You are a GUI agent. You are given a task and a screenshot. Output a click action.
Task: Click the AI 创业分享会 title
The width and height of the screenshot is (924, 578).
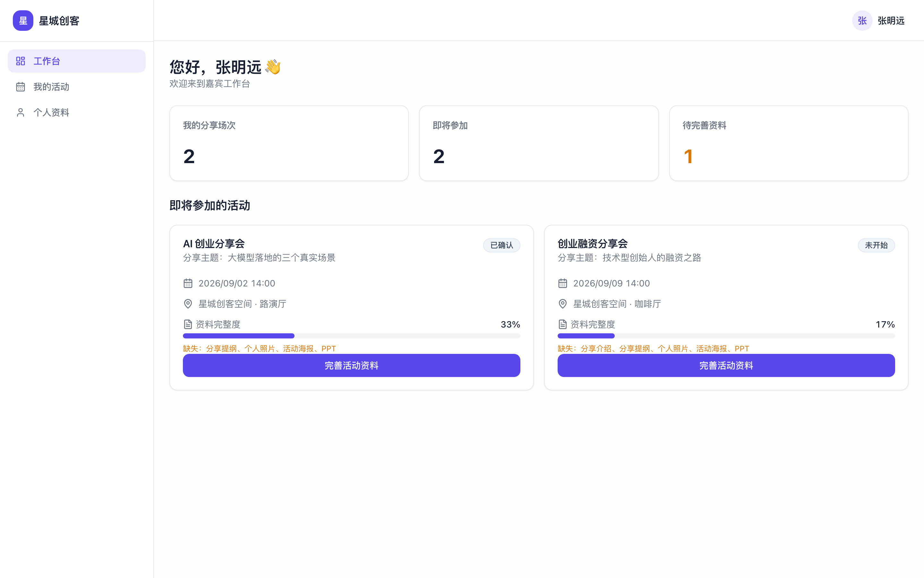214,243
